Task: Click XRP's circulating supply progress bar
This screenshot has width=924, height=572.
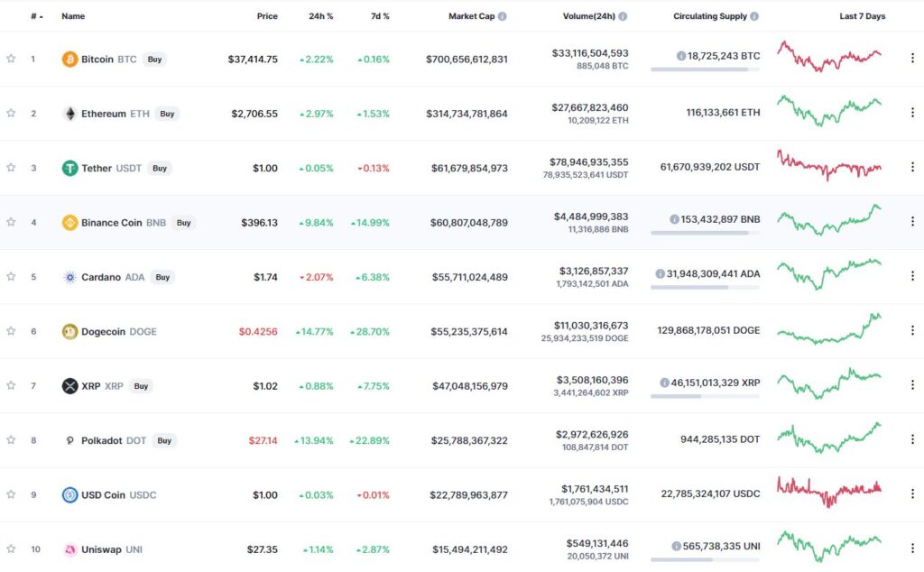Action: pyautogui.click(x=706, y=396)
